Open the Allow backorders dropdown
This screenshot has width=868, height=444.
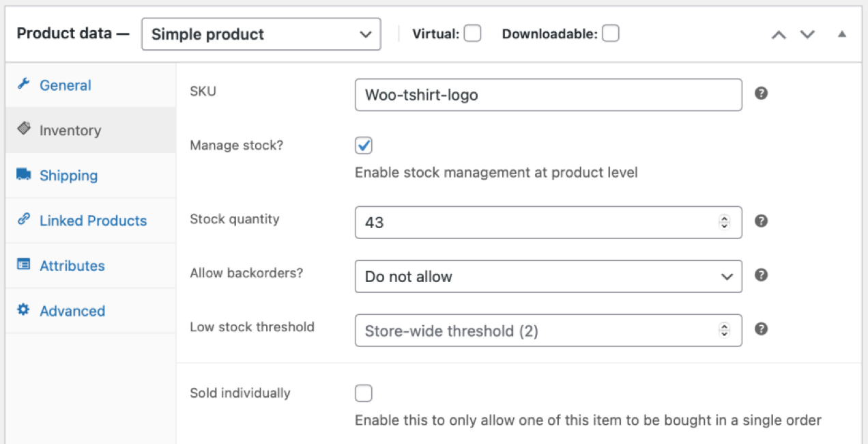(548, 276)
